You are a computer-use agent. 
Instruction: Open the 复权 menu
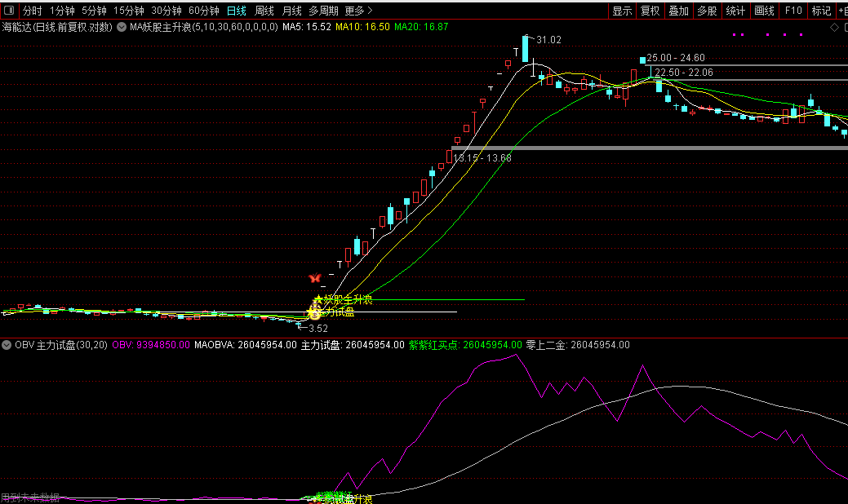(x=650, y=11)
